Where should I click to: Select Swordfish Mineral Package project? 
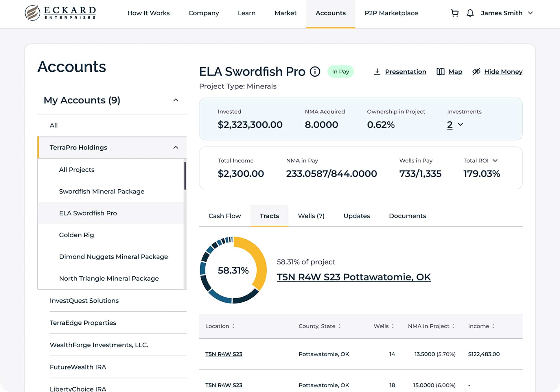click(111, 191)
